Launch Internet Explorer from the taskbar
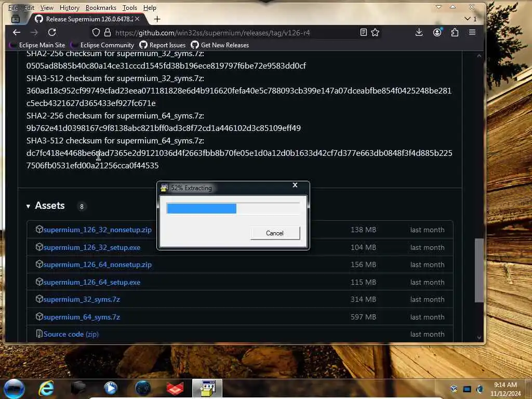The height and width of the screenshot is (399, 532). (x=46, y=389)
